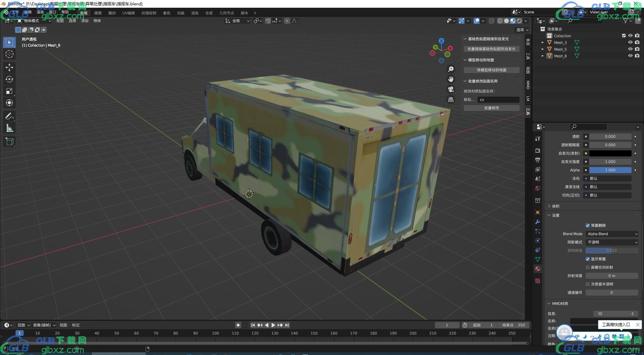
Task: Open the Object properties tab
Action: [x=538, y=212]
